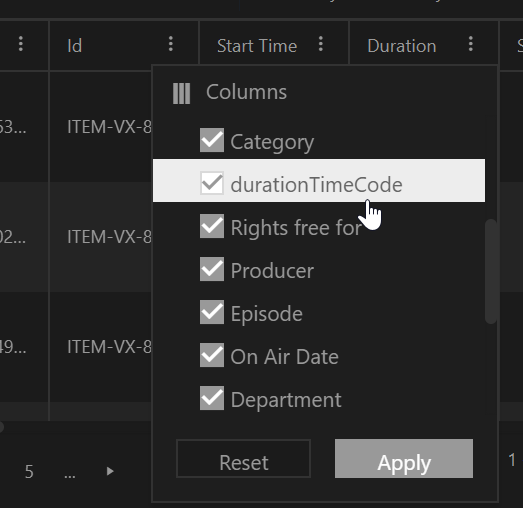
Task: Uncheck the On Air Date checkbox
Action: pos(212,355)
